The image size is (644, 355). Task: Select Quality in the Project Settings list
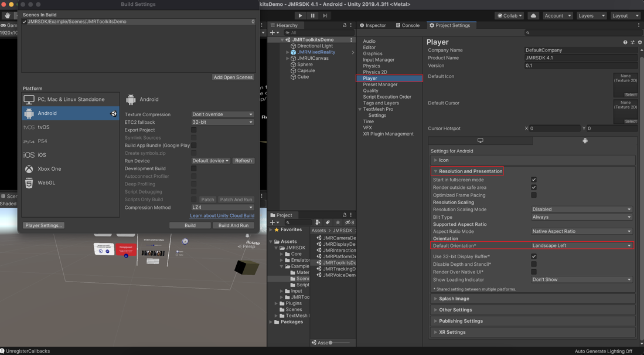point(370,91)
